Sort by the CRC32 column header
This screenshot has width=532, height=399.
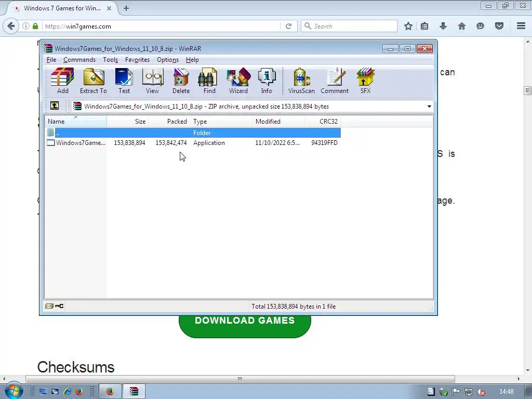click(x=322, y=122)
